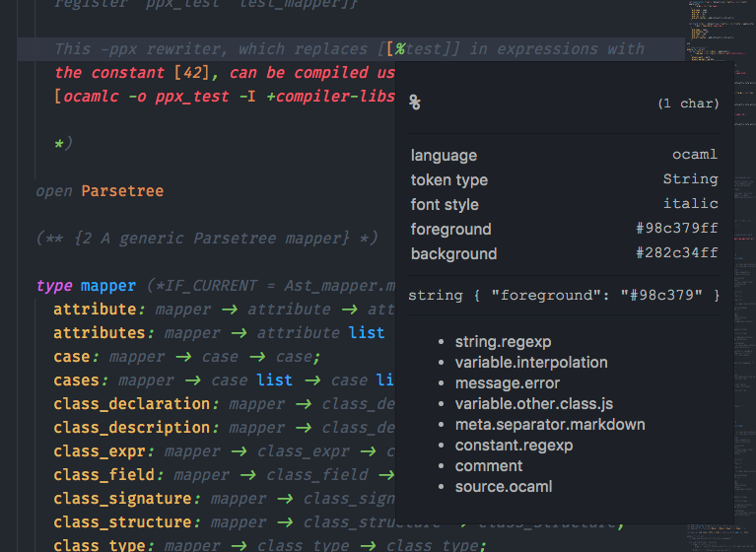The width and height of the screenshot is (756, 552).
Task: Click the 'ocaml' language value
Action: point(695,155)
